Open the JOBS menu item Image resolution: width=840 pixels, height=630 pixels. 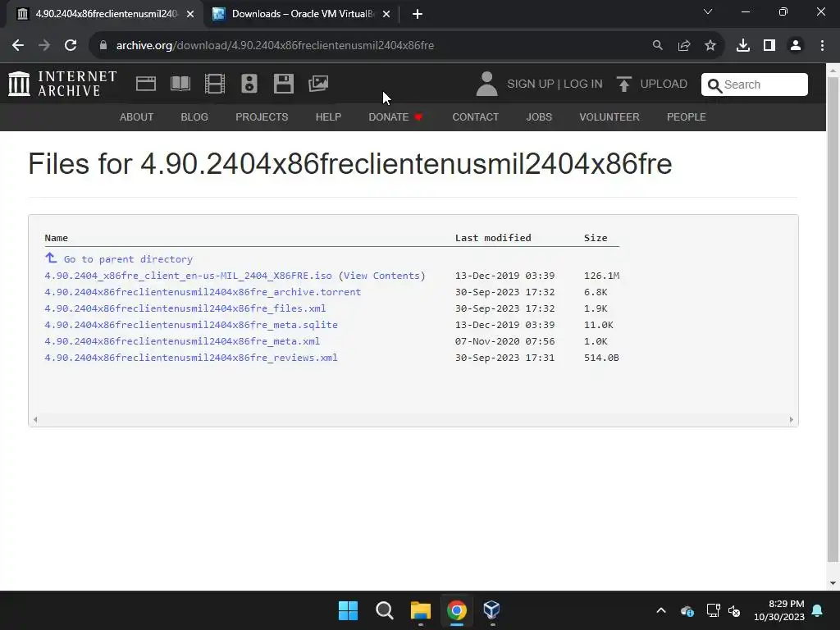[x=539, y=116]
